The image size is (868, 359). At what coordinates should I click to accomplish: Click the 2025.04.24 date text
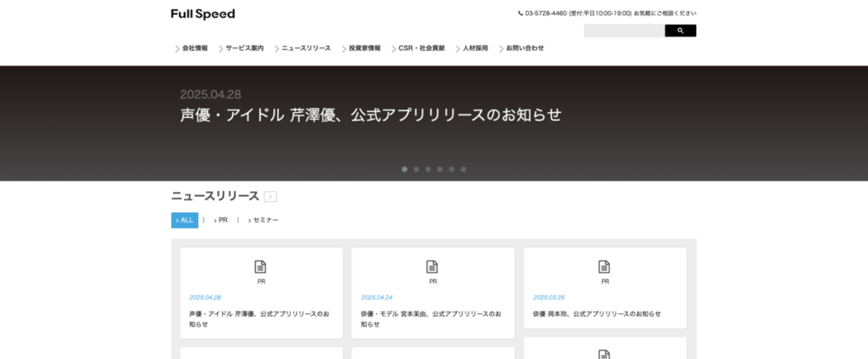376,298
